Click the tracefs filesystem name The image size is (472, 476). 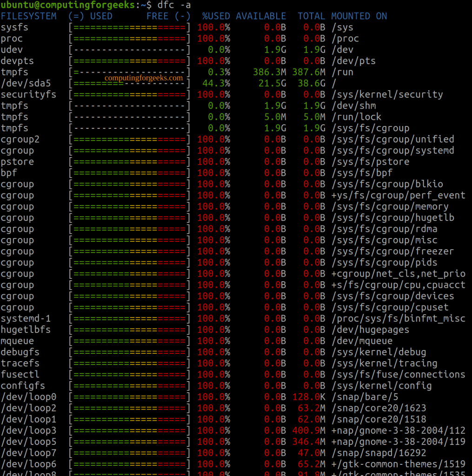point(20,364)
